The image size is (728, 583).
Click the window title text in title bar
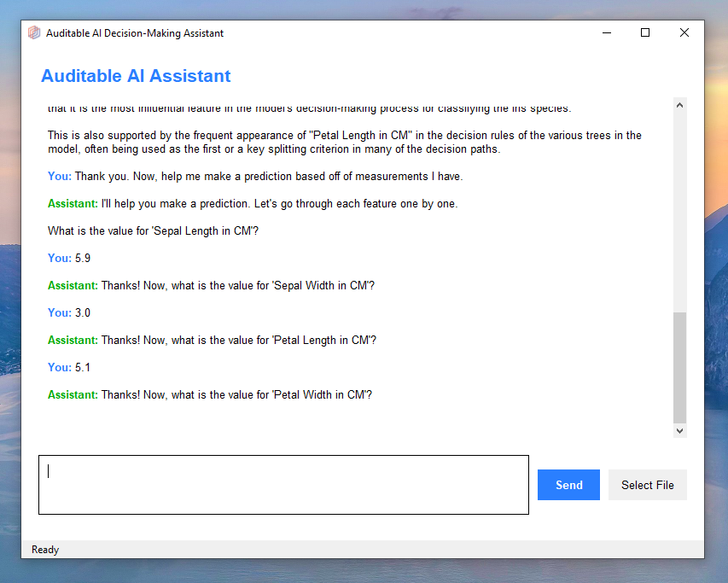(x=135, y=33)
